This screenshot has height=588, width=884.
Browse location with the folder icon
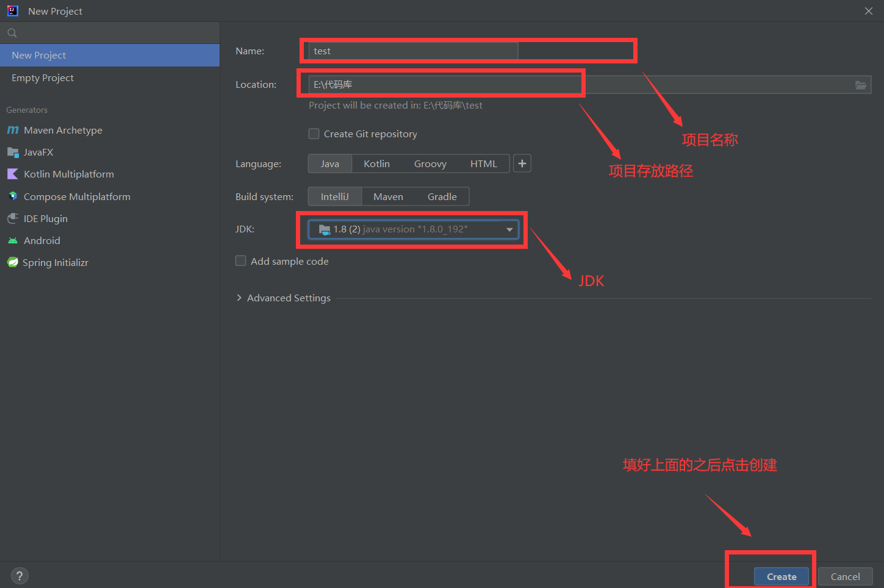861,85
